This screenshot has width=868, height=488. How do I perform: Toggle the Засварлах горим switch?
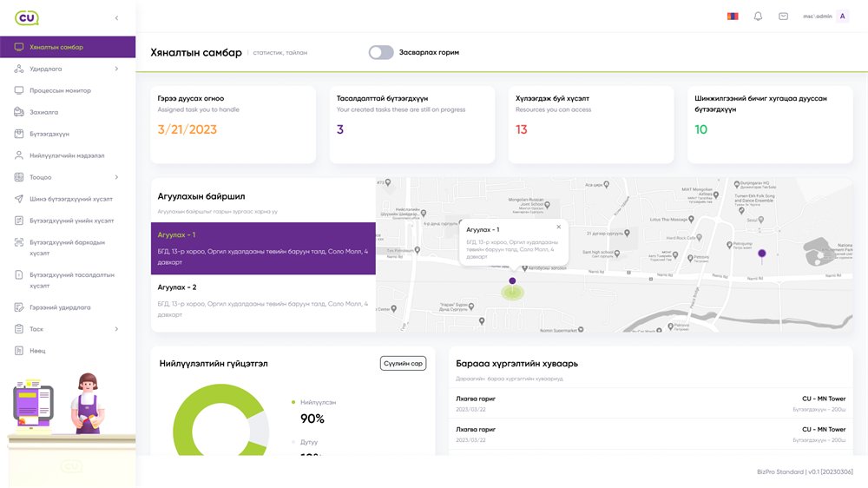click(x=381, y=53)
